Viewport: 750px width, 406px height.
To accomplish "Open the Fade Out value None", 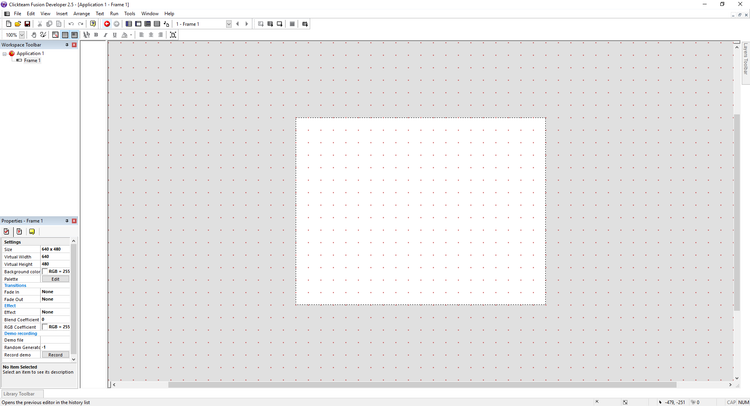I will (x=55, y=299).
